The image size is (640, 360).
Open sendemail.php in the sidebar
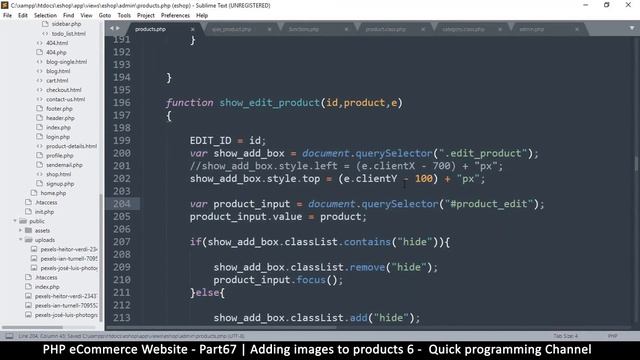(64, 165)
